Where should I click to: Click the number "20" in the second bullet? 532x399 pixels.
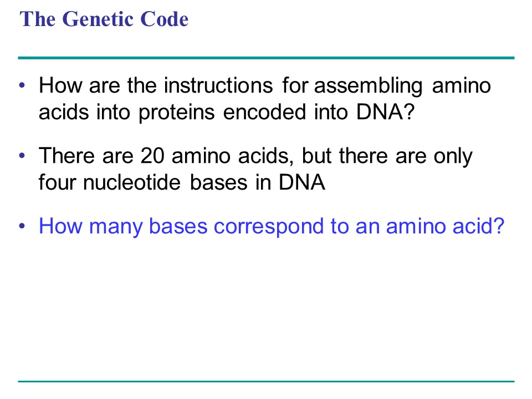click(x=151, y=157)
